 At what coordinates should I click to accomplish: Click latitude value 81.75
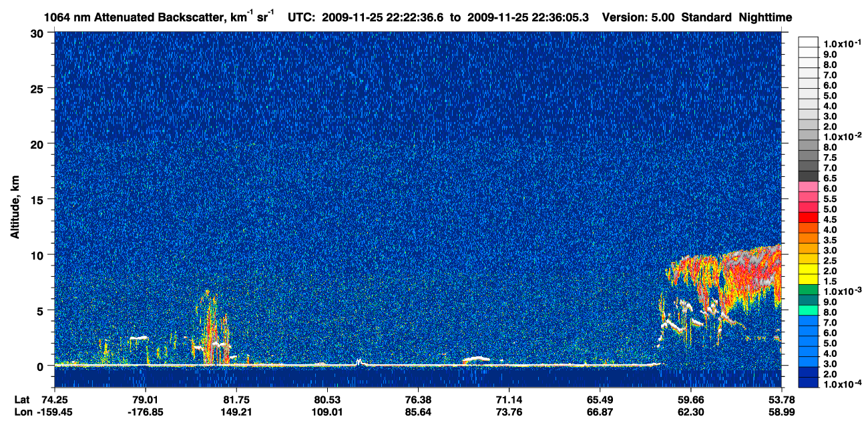tap(236, 400)
